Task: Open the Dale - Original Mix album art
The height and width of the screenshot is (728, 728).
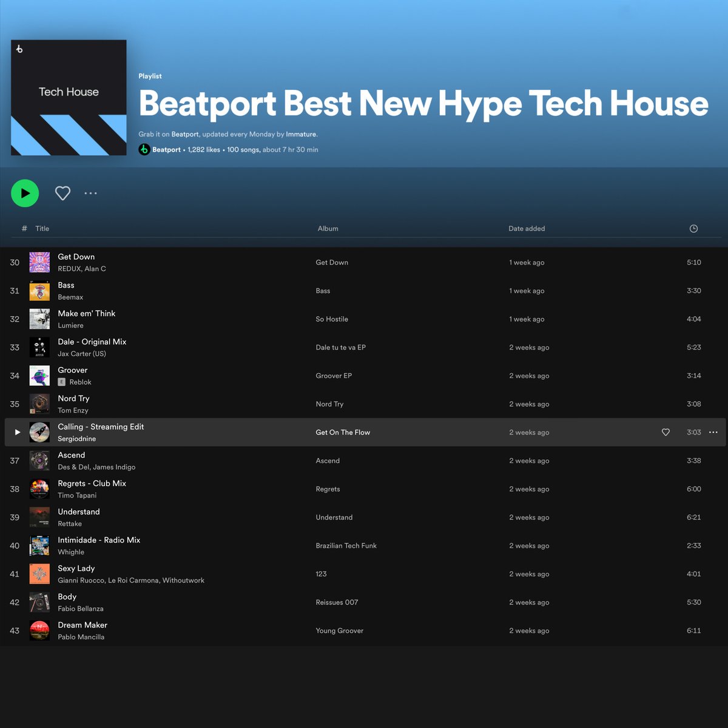Action: click(x=39, y=347)
